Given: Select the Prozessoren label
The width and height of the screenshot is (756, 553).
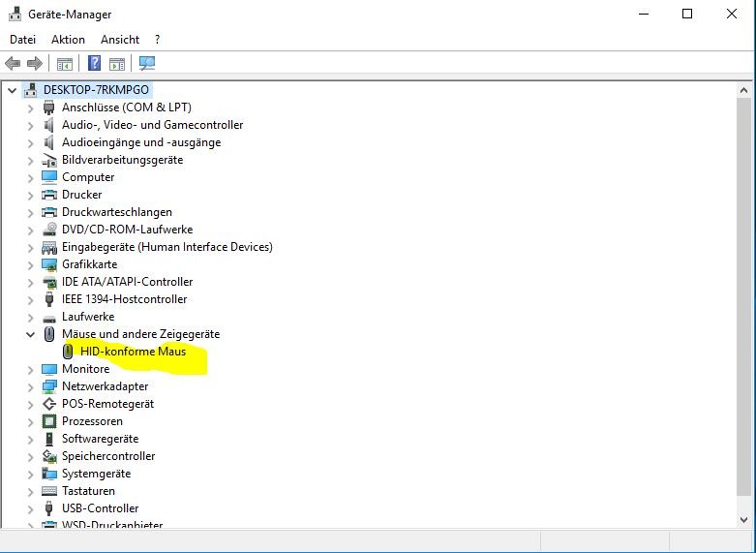Looking at the screenshot, I should 92,421.
